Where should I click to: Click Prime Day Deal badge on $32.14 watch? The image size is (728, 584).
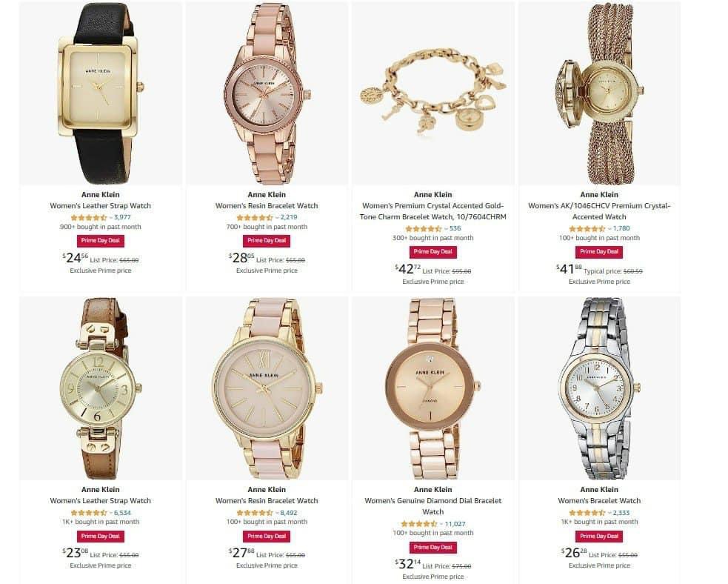coord(433,547)
